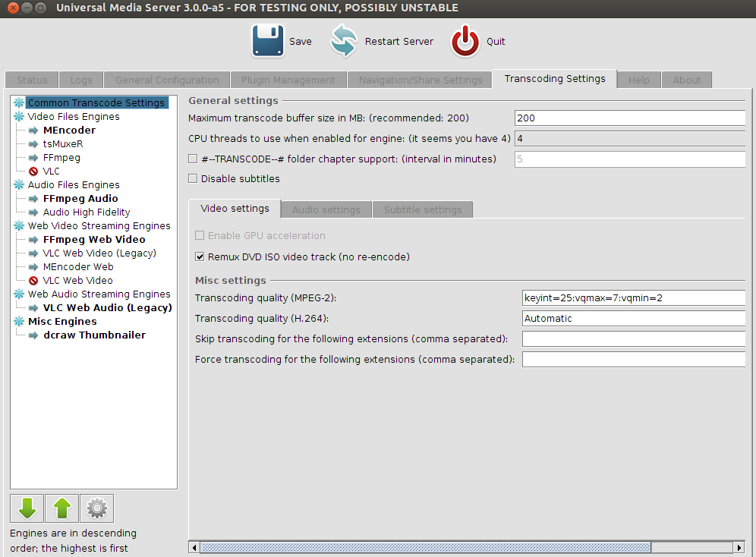
Task: Click the MPEG-2 transcoding quality field
Action: (634, 297)
